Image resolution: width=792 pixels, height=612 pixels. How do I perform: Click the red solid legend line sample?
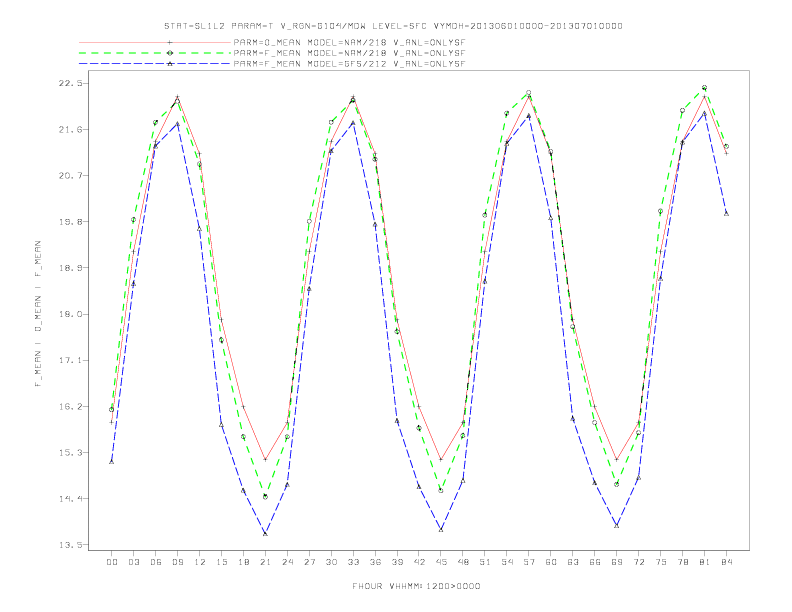[155, 42]
